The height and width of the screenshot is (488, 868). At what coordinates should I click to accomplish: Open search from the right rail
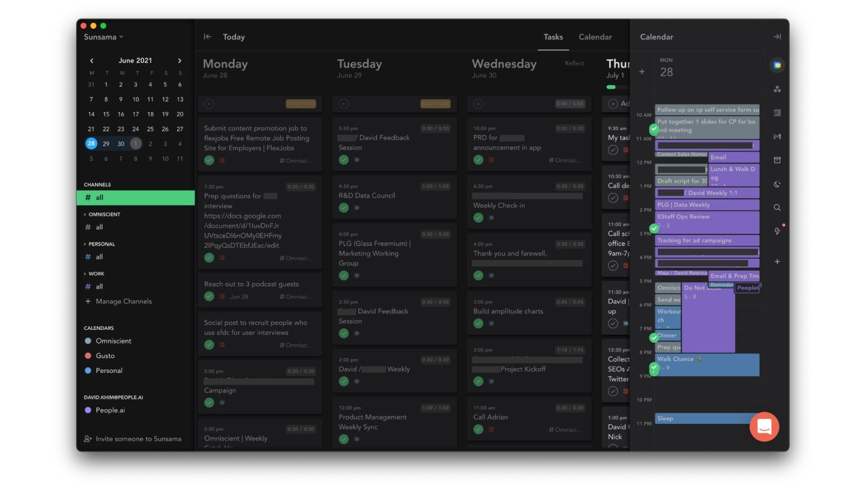777,208
